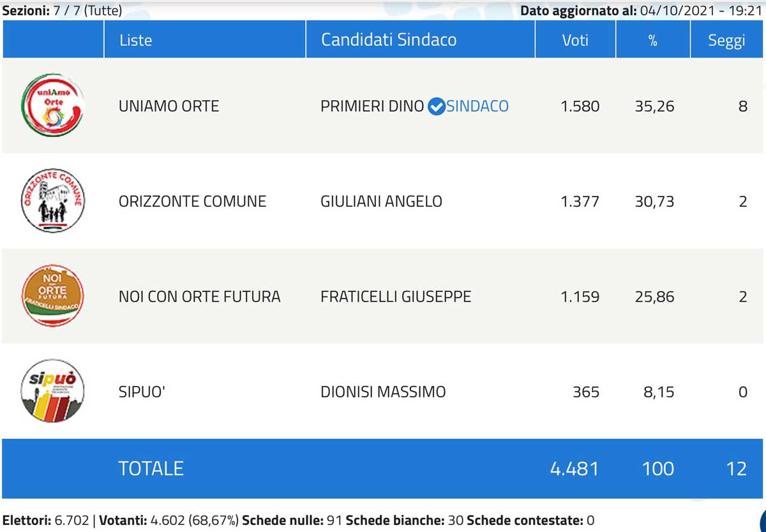Click the Candidati Sindaco column header

coord(389,40)
